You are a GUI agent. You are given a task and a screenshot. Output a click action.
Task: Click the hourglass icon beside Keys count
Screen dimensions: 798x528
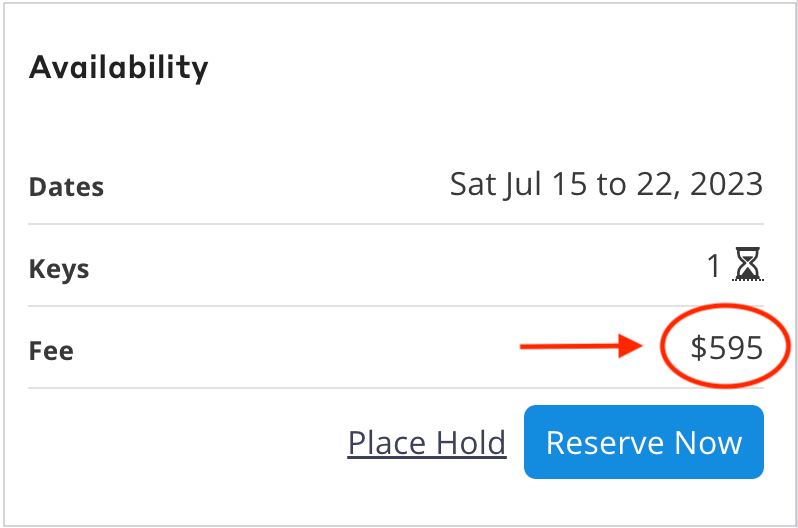coord(748,266)
